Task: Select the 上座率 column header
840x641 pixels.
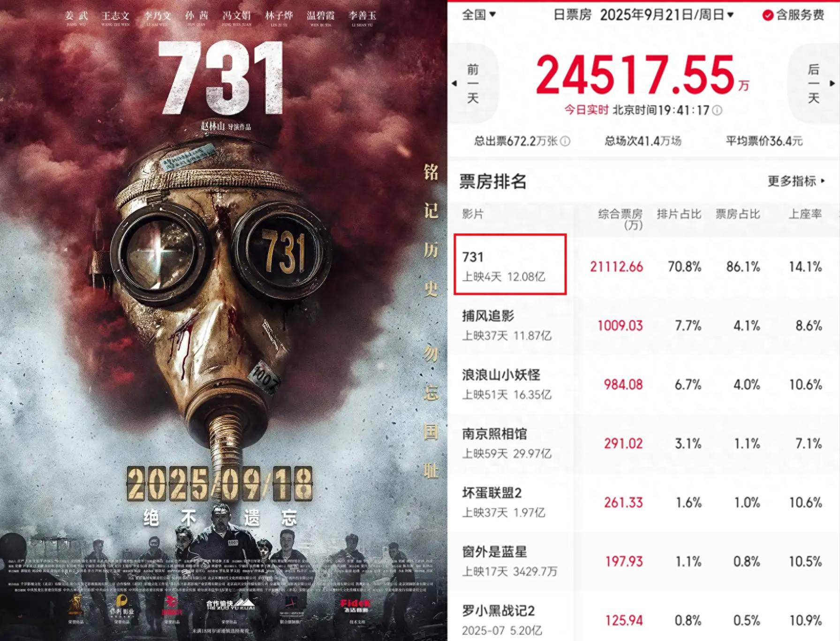Action: click(x=805, y=214)
